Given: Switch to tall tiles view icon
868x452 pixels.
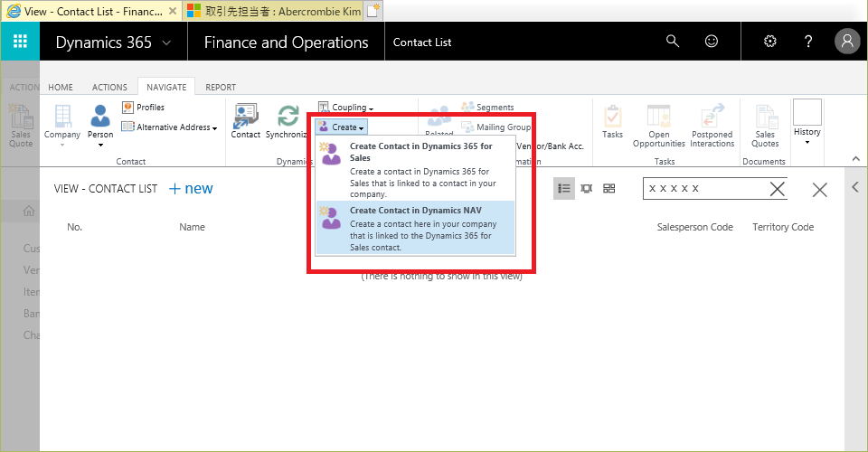Looking at the screenshot, I should click(x=586, y=189).
